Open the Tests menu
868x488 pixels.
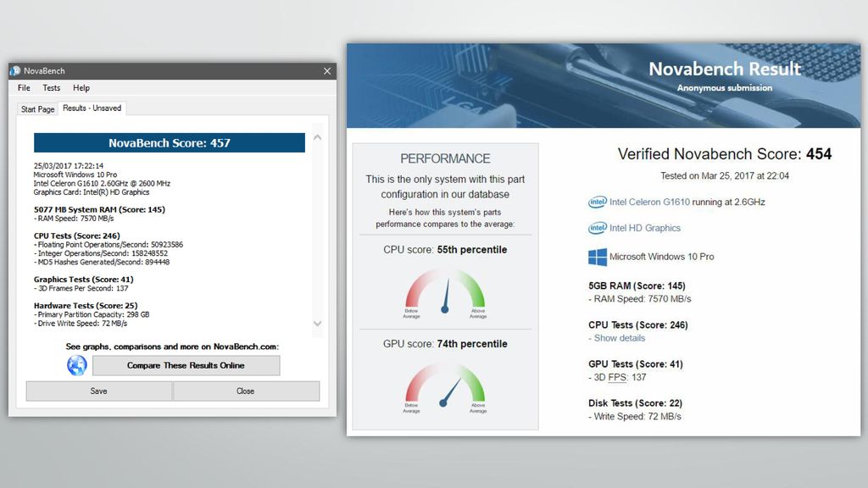(x=52, y=88)
